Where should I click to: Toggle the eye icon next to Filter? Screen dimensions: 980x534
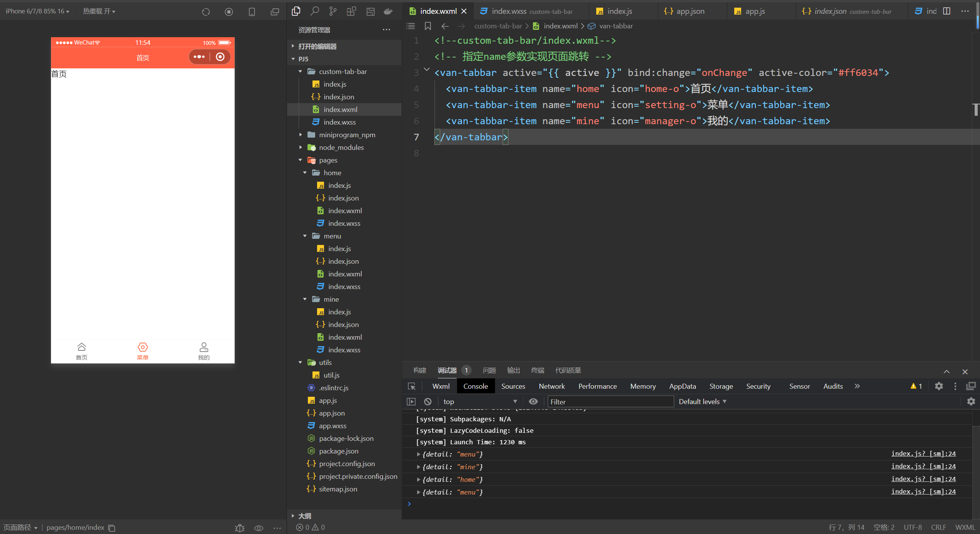533,401
